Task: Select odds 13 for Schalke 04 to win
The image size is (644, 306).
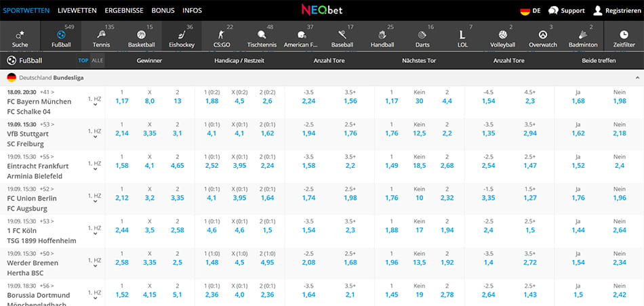Action: pos(178,101)
